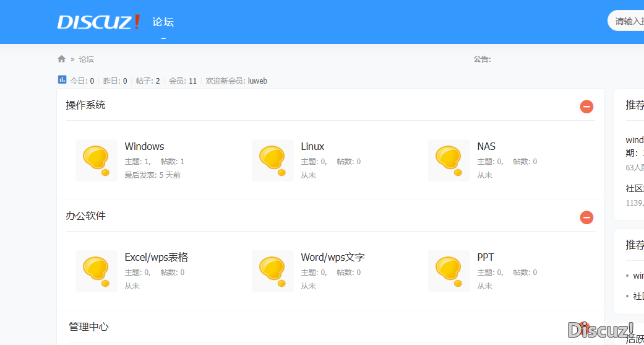
Task: Click the home icon in breadcrumb
Action: coord(61,59)
